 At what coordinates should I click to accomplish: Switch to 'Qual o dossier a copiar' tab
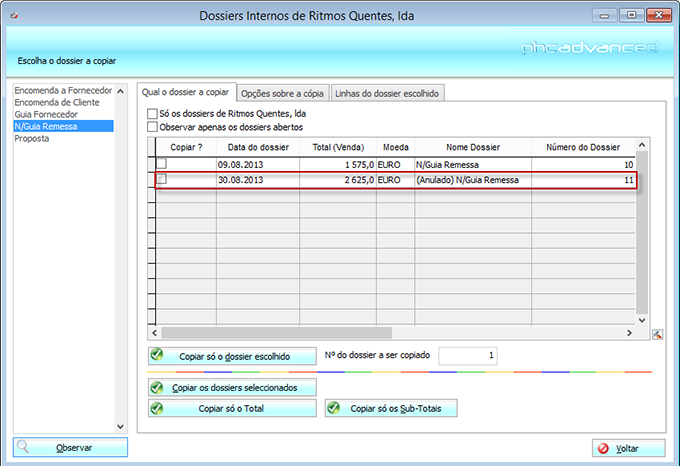[x=186, y=92]
